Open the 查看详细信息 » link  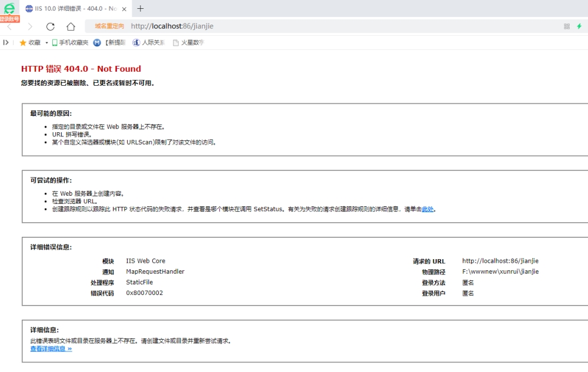pyautogui.click(x=51, y=348)
